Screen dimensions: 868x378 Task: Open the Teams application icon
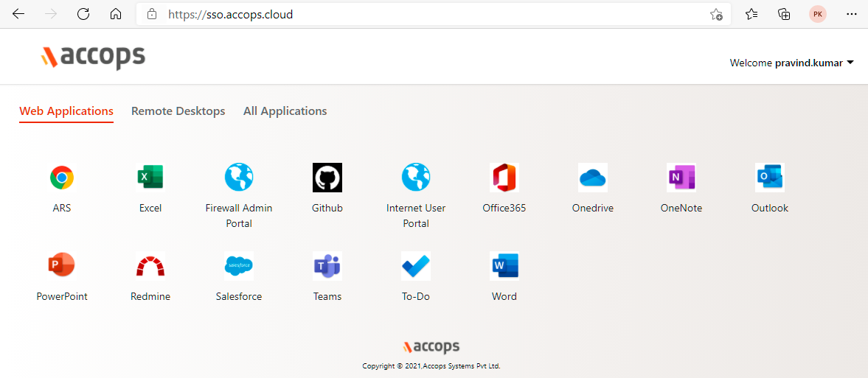click(x=327, y=266)
